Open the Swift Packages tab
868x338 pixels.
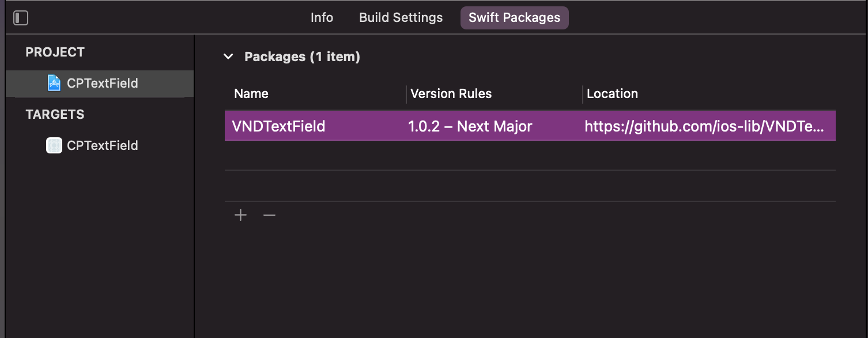(x=514, y=17)
